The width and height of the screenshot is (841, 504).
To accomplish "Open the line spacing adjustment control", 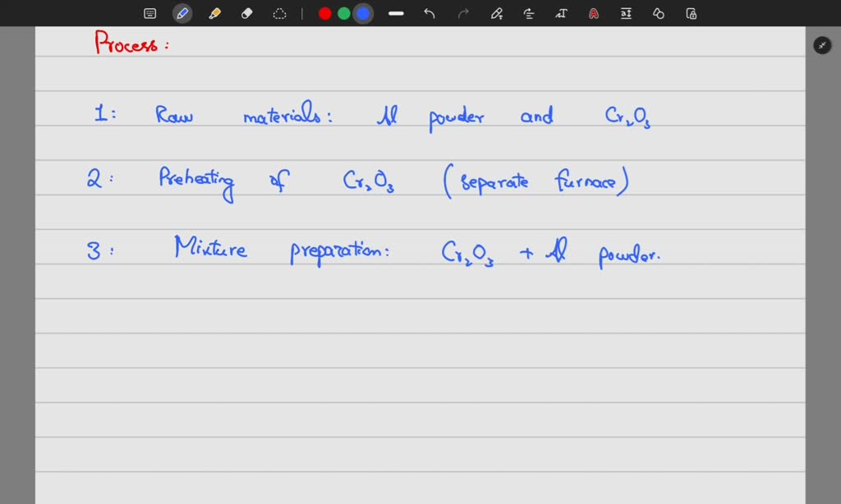I will [x=626, y=13].
